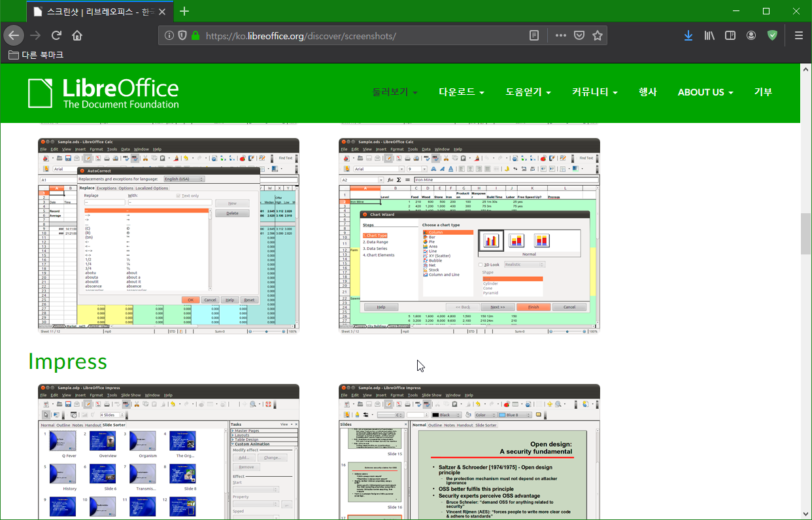This screenshot has width=812, height=520.
Task: Close the 스크린샷 리브레오피스 tab
Action: tap(162, 12)
